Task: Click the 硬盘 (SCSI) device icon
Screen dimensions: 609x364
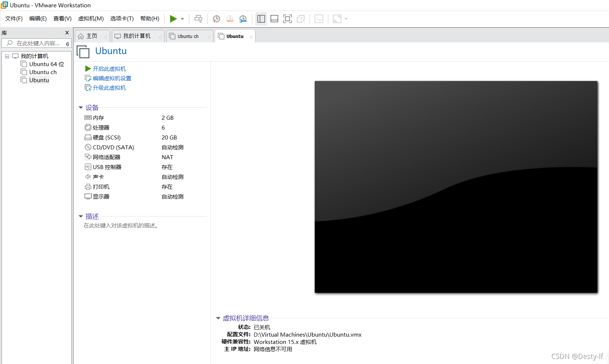Action: coord(88,137)
